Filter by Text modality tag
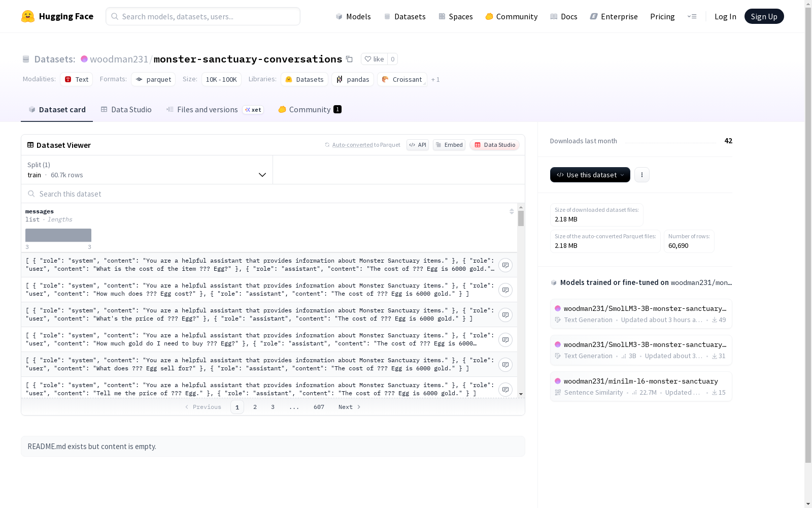812x508 pixels. pos(77,79)
